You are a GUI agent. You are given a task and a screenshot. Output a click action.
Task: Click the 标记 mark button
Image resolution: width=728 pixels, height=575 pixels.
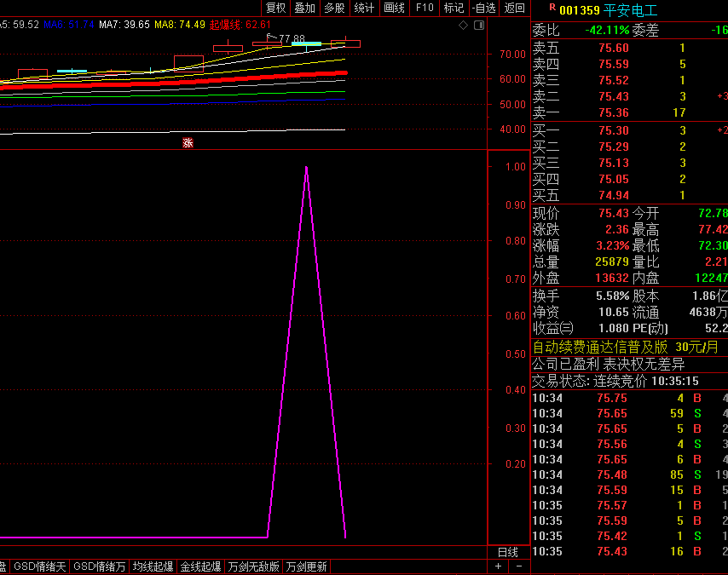click(x=454, y=8)
